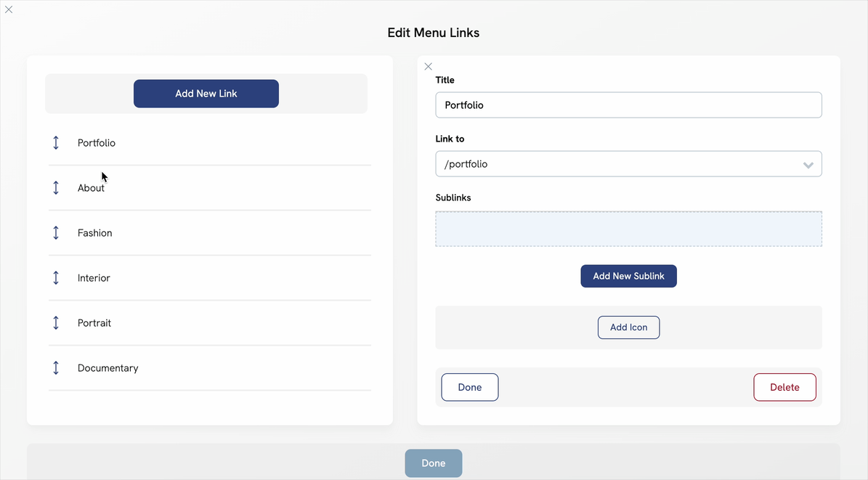Click the Add Icon button
868x480 pixels.
(x=628, y=328)
